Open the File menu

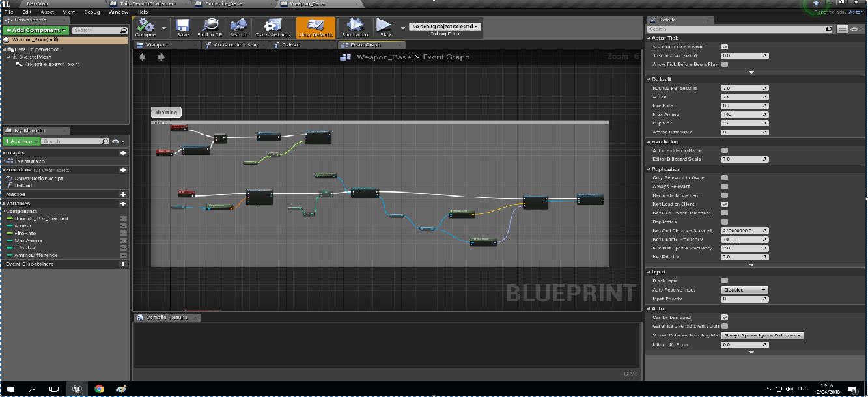9,12
